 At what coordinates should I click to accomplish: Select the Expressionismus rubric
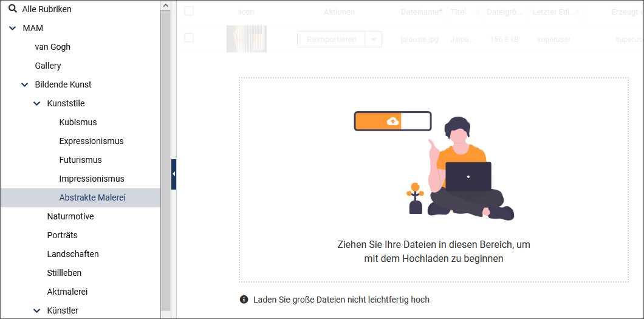click(x=91, y=141)
